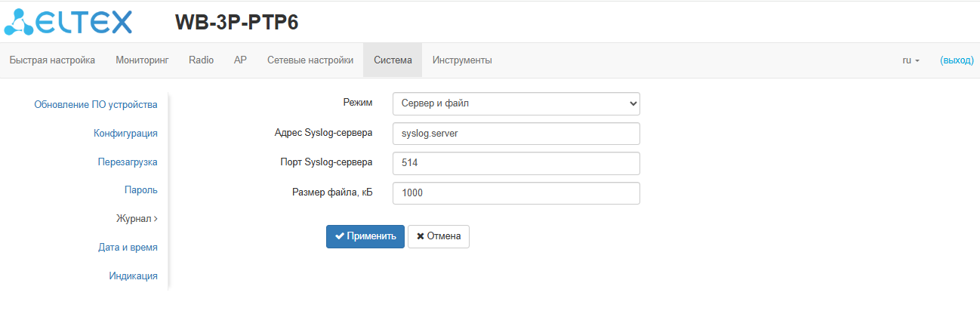The image size is (980, 311).
Task: Expand the ru language selector
Action: pos(911,60)
